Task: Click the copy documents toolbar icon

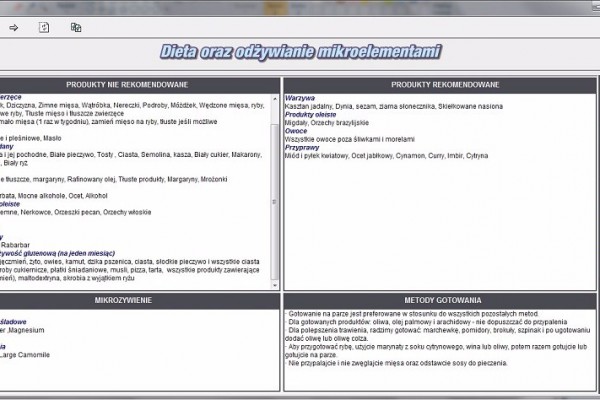Action: [76, 27]
